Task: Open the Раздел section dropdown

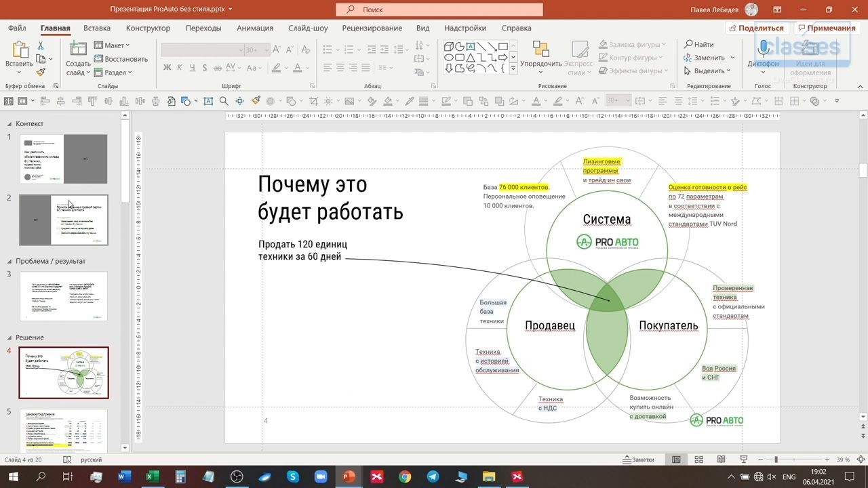Action: [113, 73]
